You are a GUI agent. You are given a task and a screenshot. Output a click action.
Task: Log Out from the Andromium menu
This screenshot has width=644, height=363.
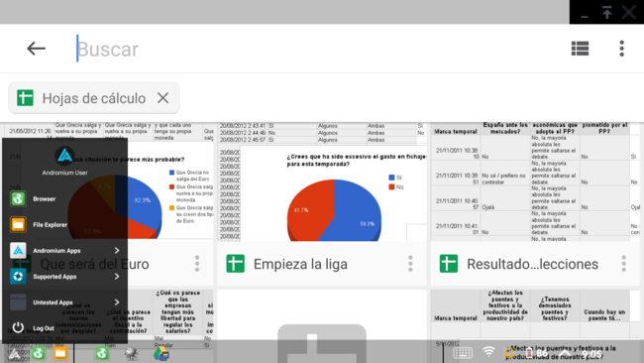pos(64,328)
